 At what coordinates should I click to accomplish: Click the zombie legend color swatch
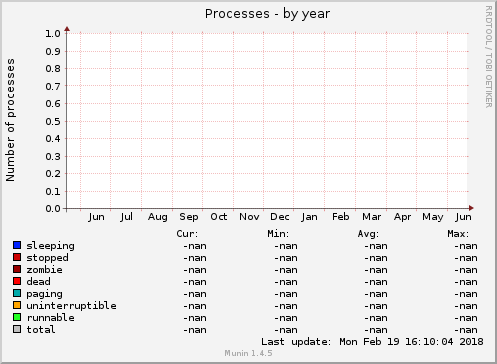coord(17,269)
